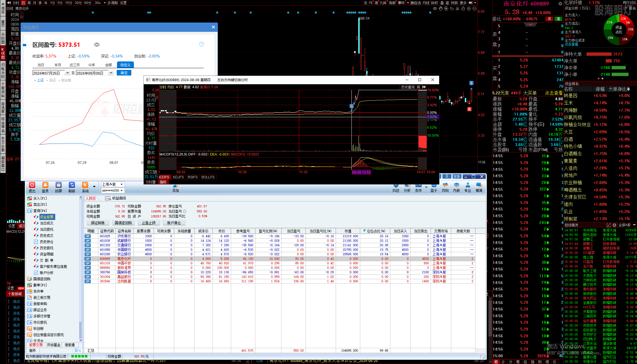Open detail icon for 沪农商行 row
The height and width of the screenshot is (364, 637).
point(88,236)
